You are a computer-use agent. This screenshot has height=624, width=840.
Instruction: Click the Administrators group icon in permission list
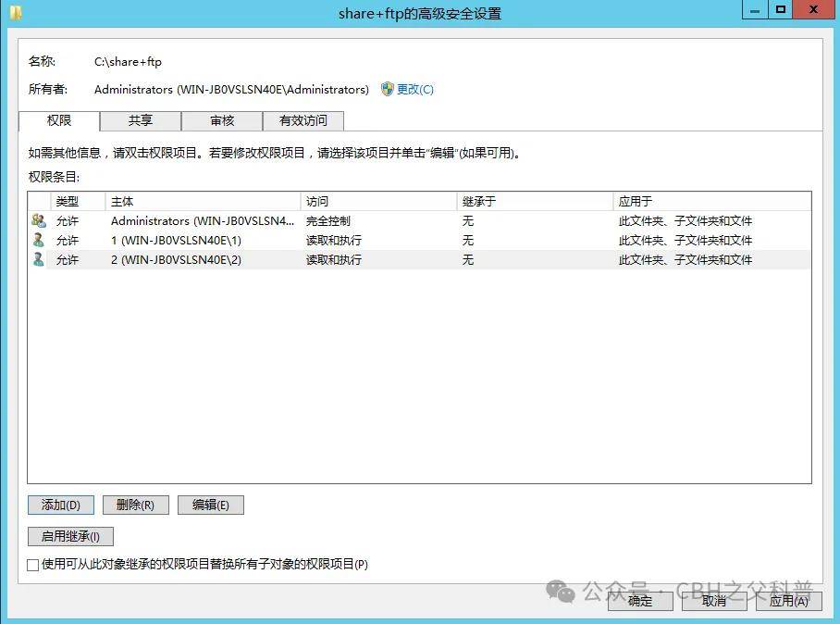[38, 220]
